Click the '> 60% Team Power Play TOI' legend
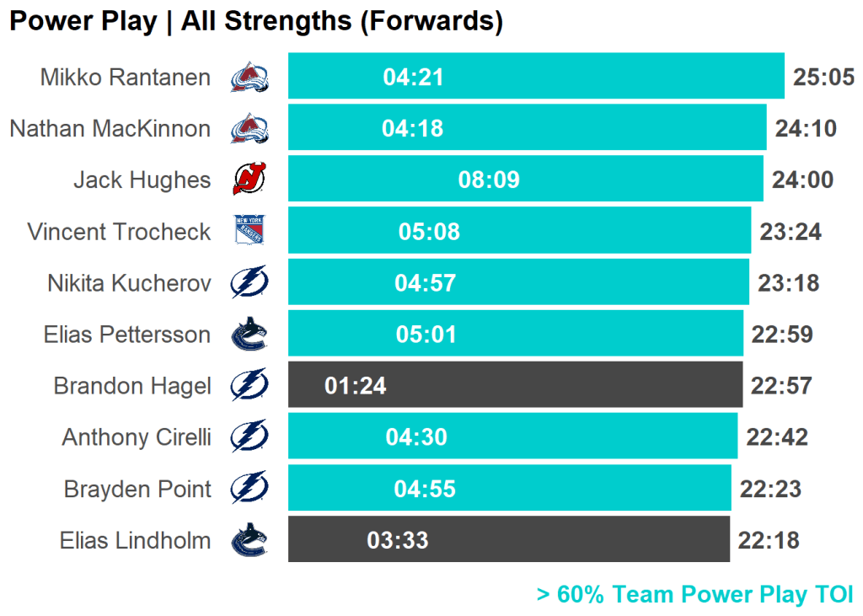This screenshot has width=863, height=616. point(694,594)
